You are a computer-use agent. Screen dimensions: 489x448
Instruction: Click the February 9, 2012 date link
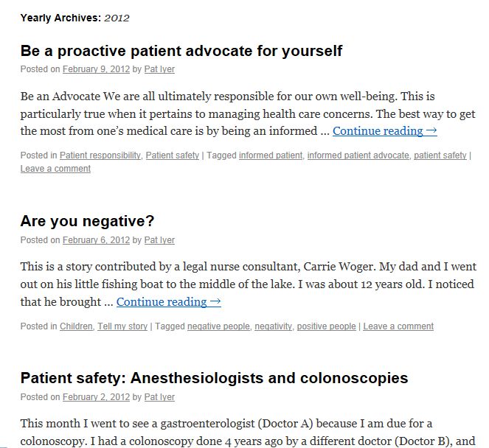(96, 69)
